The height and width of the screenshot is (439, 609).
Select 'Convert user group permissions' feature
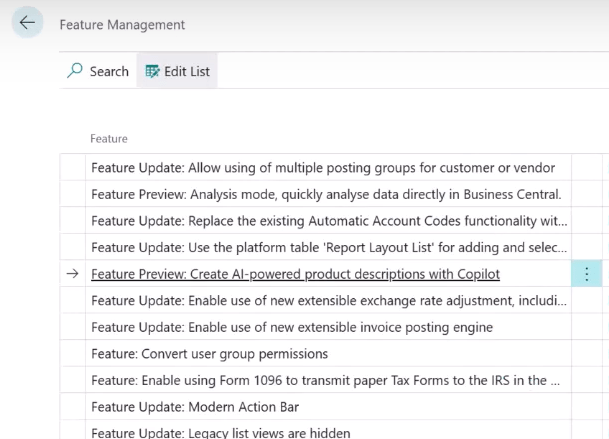click(209, 353)
